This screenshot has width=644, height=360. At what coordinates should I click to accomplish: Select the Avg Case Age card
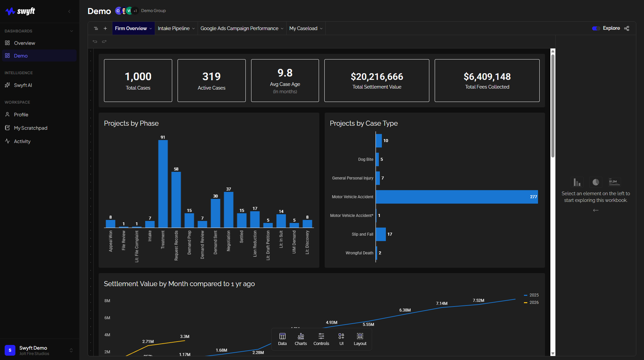point(285,81)
